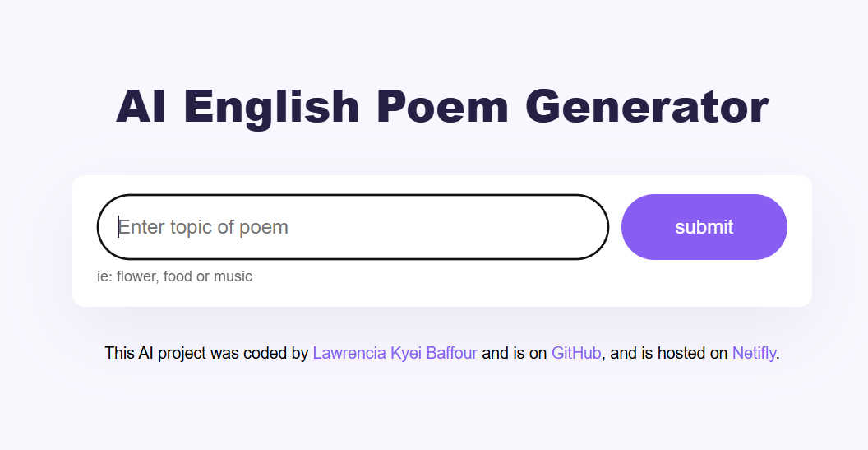The height and width of the screenshot is (450, 868).
Task: Click the text This AI project was coded by
Action: (x=206, y=354)
